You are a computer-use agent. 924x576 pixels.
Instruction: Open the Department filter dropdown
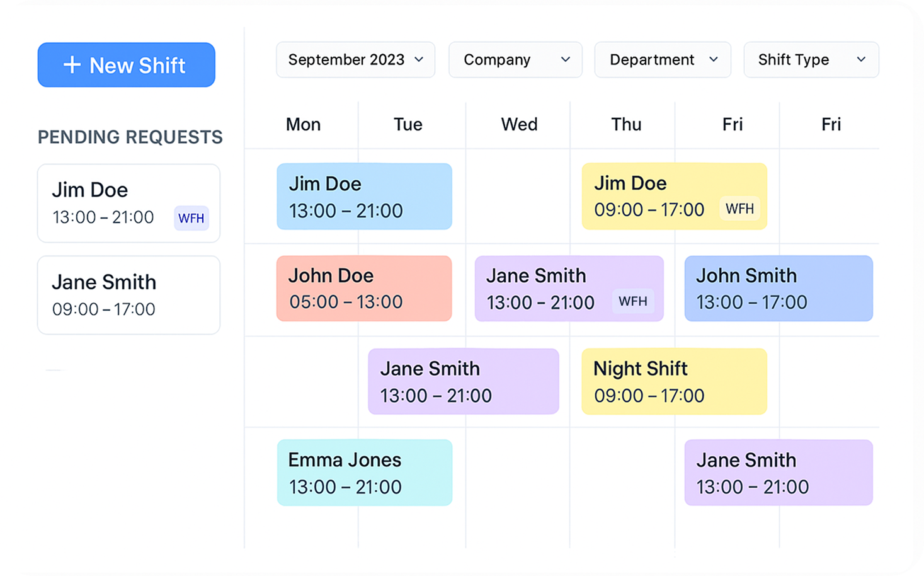point(663,60)
